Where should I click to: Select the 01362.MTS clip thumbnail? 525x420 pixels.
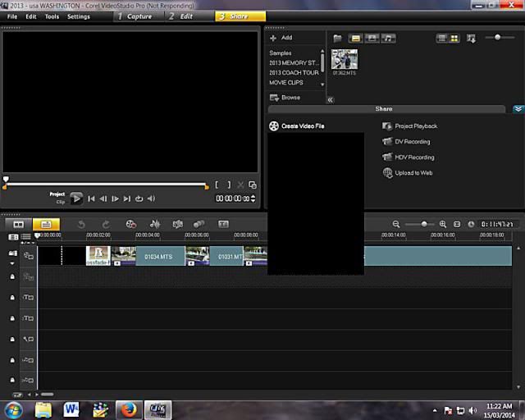(x=345, y=60)
